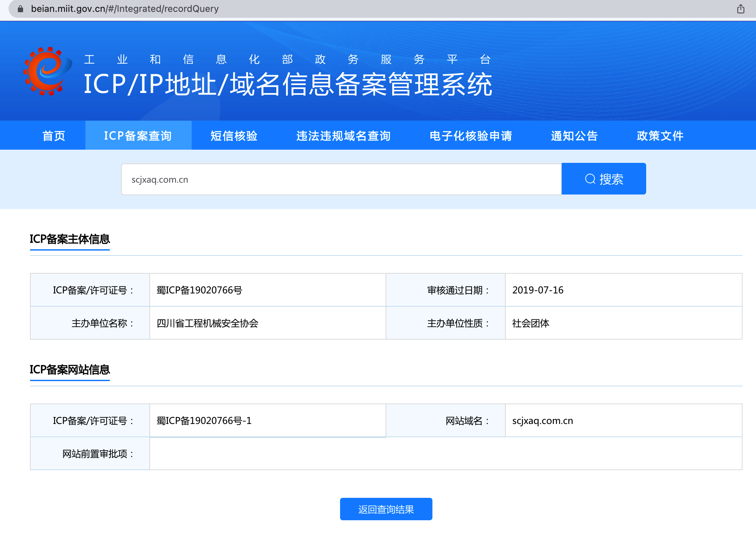Switch to 电子化核验申请 tab

coord(471,135)
